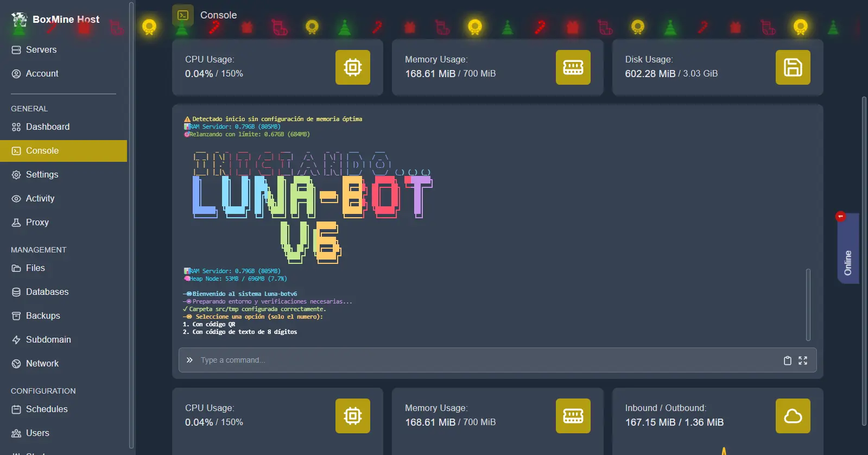Viewport: 868px width, 455px height.
Task: Click the Settings gear icon
Action: [x=16, y=174]
